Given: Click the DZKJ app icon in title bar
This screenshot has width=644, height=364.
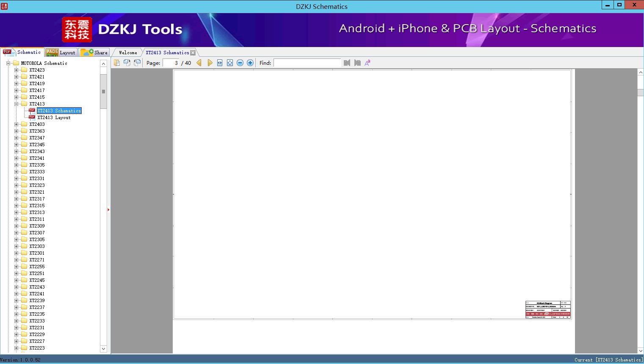Looking at the screenshot, I should click(x=4, y=6).
